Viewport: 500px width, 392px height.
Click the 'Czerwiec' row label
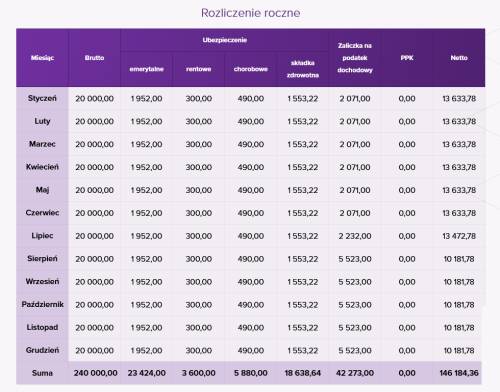(x=42, y=213)
